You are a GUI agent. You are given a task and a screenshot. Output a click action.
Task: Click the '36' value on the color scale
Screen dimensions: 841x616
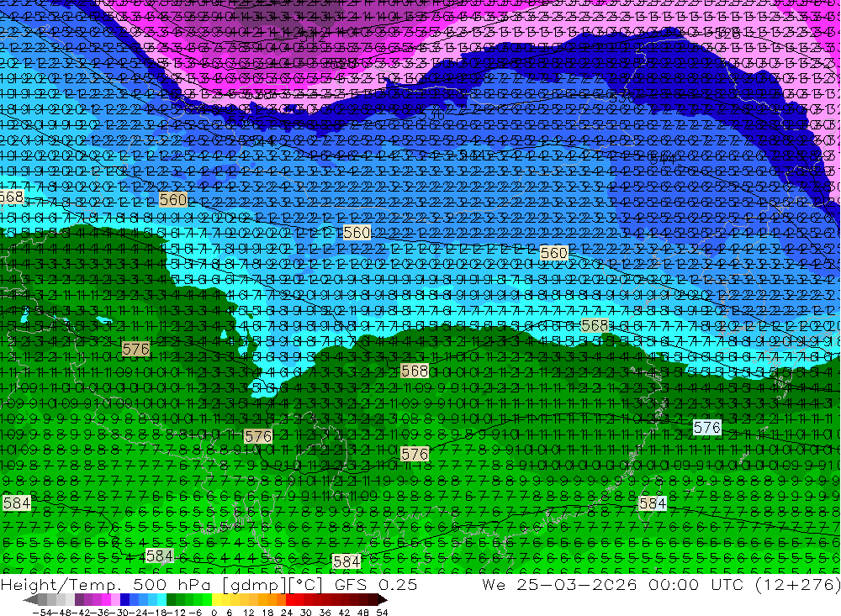(x=325, y=613)
